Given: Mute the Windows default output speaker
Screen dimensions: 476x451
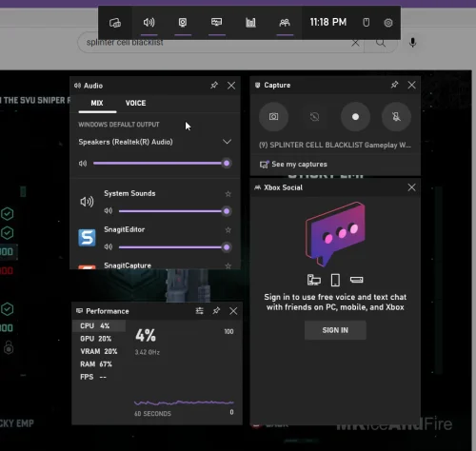Looking at the screenshot, I should tap(83, 164).
